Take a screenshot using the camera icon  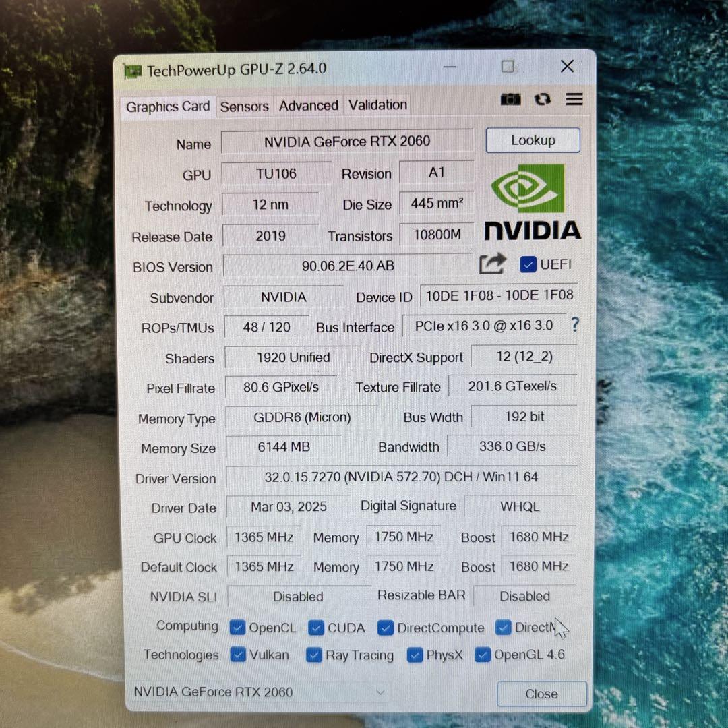coord(511,99)
